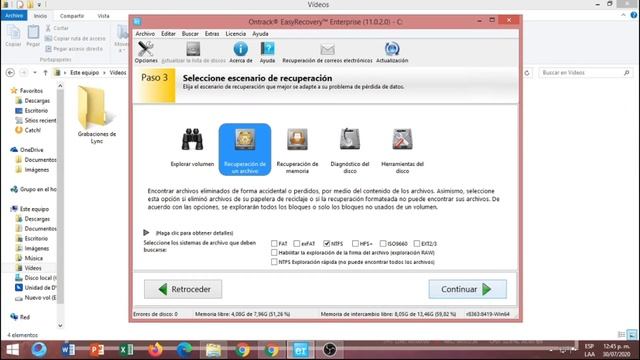The image size is (640, 360).
Task: Enable the FAT file system checkbox
Action: (x=274, y=243)
